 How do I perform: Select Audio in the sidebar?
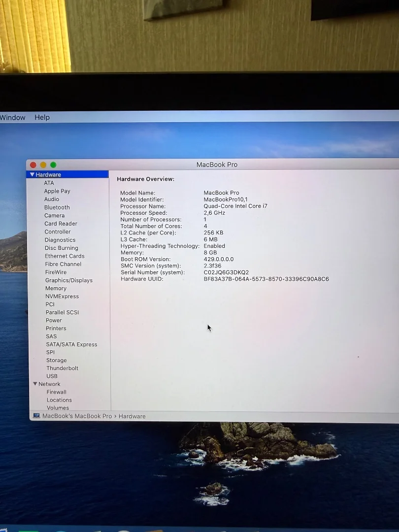tap(52, 199)
